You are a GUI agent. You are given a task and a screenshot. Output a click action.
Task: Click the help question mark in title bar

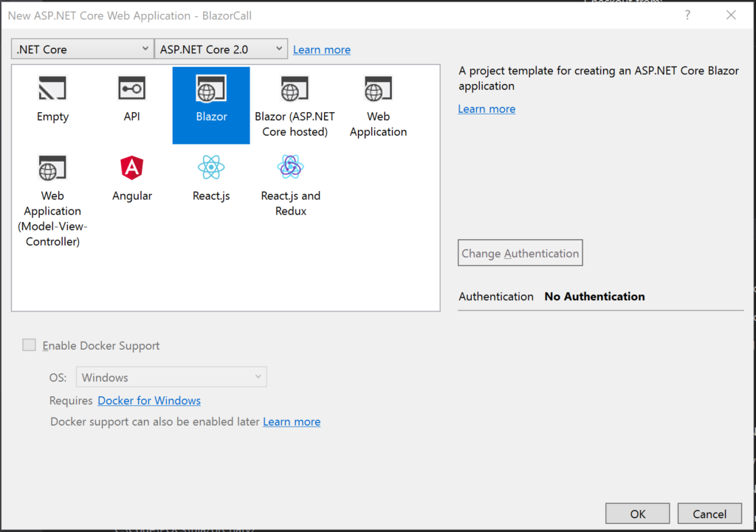click(687, 15)
